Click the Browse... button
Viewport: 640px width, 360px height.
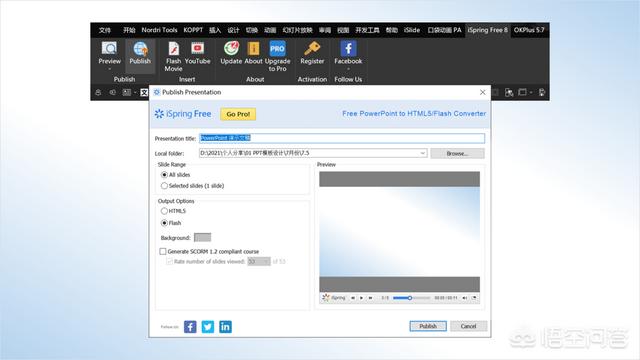click(x=457, y=153)
